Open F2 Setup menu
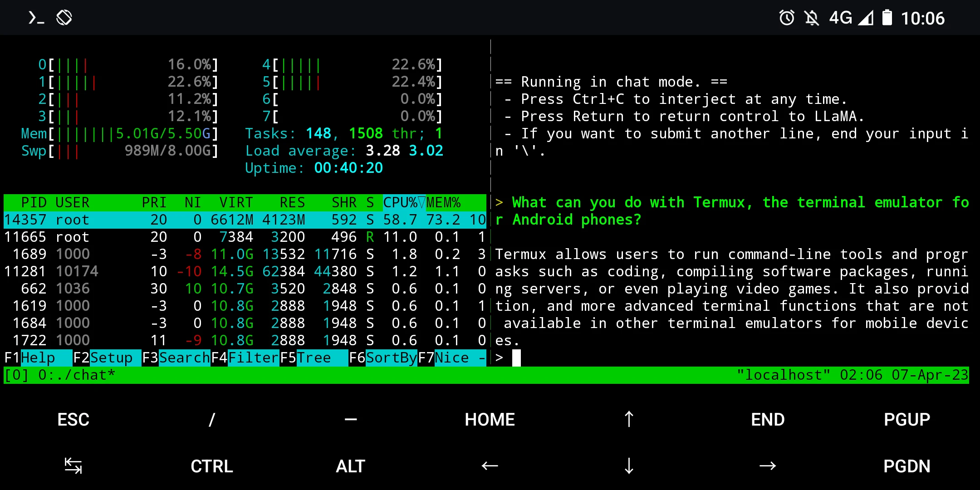 pyautogui.click(x=107, y=358)
